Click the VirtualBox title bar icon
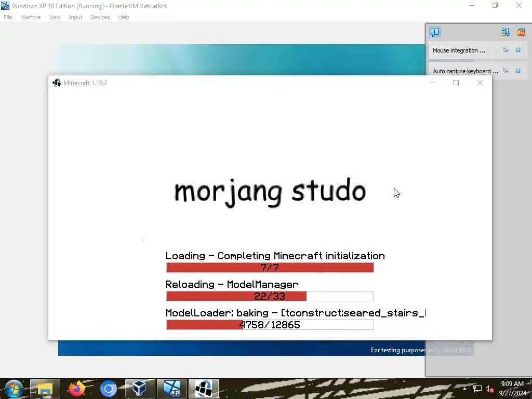Screen dimensions: 532x399 coord(5,6)
